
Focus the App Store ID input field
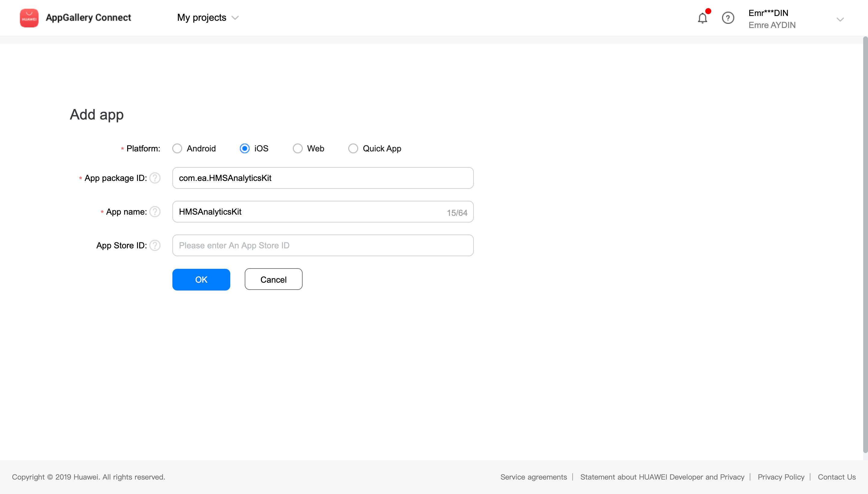[322, 245]
